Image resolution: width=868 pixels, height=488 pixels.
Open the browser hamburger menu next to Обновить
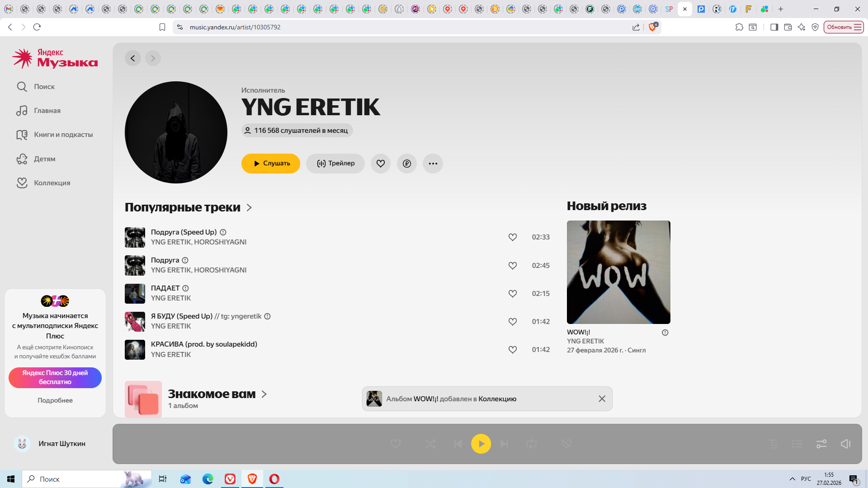pos(858,27)
